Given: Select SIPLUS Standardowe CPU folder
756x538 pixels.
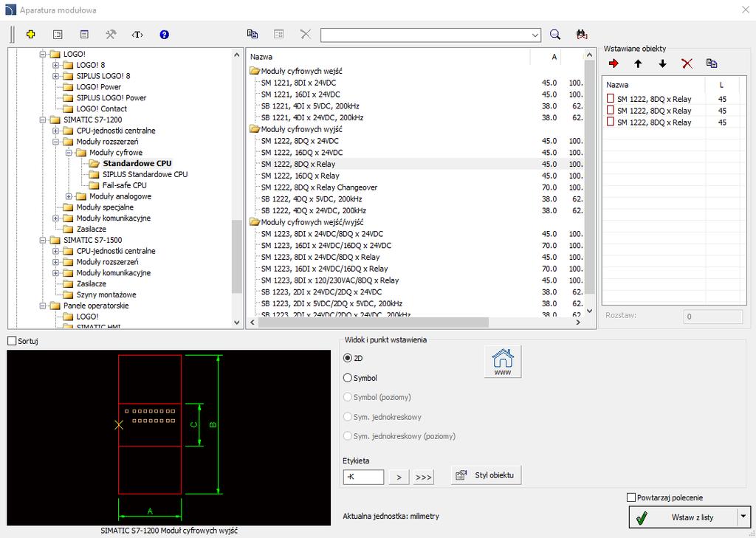Looking at the screenshot, I should click(145, 174).
